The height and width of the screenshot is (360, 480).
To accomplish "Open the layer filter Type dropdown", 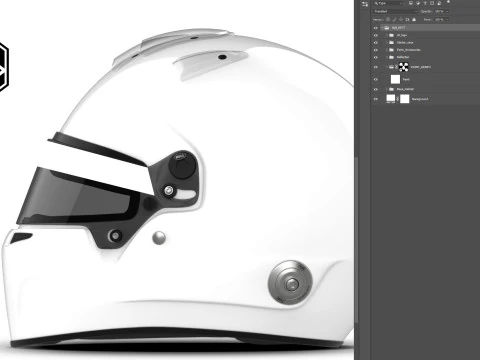I will pyautogui.click(x=388, y=3).
